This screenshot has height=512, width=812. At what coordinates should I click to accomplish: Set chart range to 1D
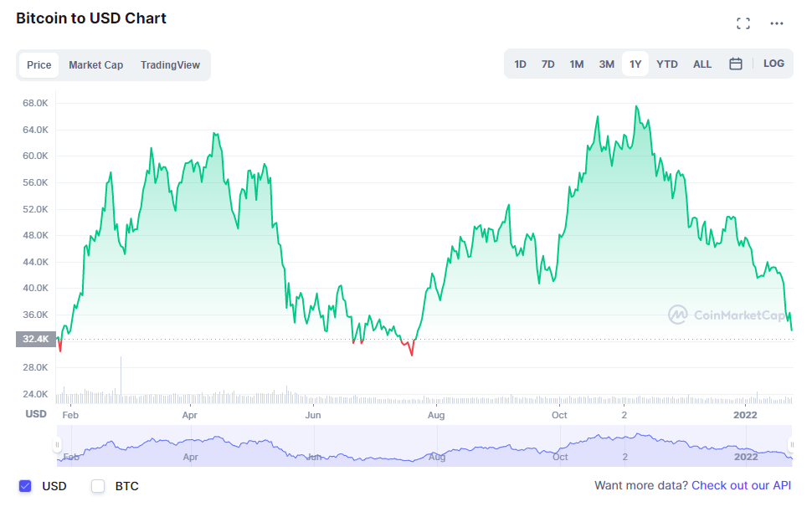(x=520, y=64)
